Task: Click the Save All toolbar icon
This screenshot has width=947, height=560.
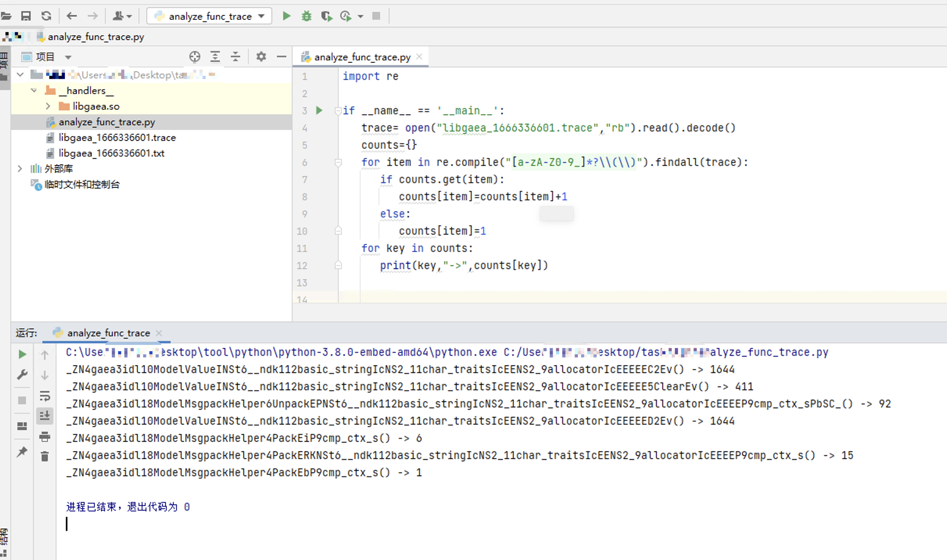Action: point(26,16)
